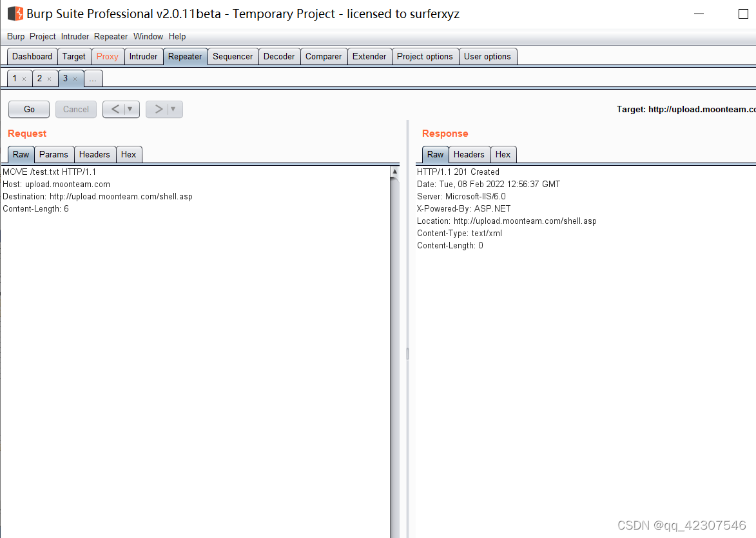Switch to the Comparer tab
Screen dimensions: 756x538
coord(324,57)
